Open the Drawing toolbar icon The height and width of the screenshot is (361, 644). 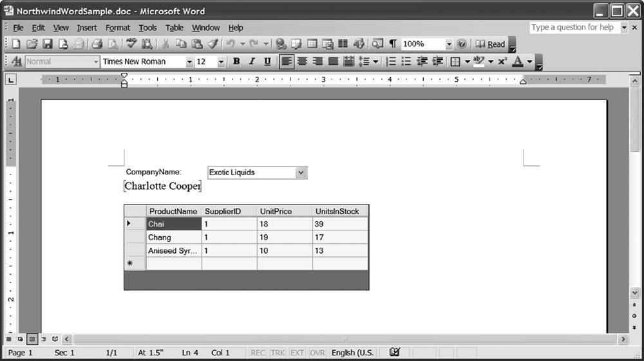coord(359,44)
